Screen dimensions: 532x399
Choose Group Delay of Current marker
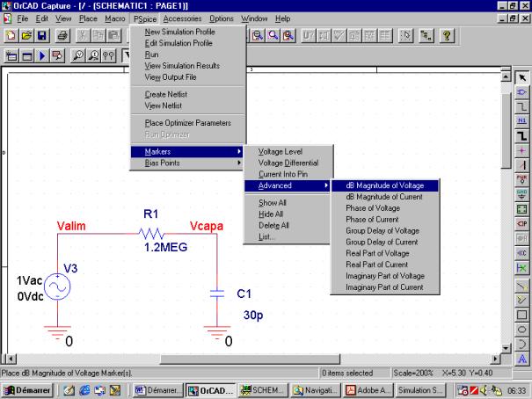[x=385, y=242]
